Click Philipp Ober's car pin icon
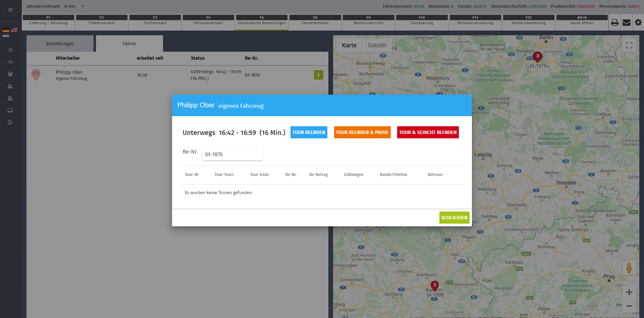 (36, 74)
